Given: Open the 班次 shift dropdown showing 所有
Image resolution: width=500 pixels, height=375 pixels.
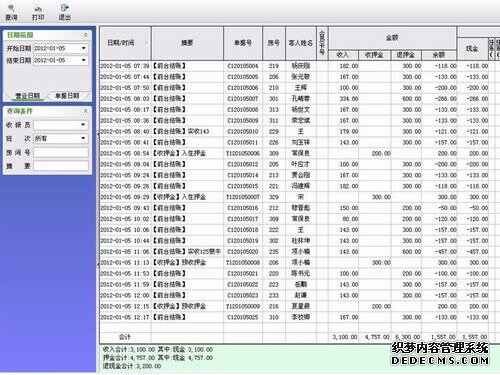Looking at the screenshot, I should click(x=83, y=138).
